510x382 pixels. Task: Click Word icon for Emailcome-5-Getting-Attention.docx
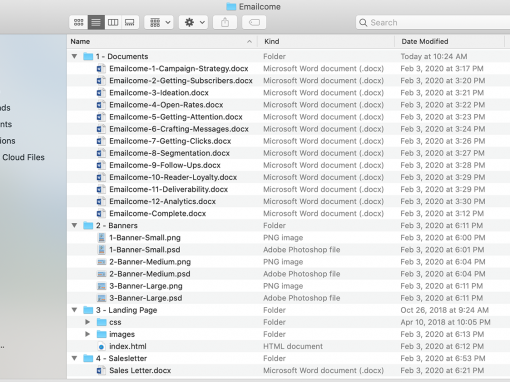pos(100,117)
